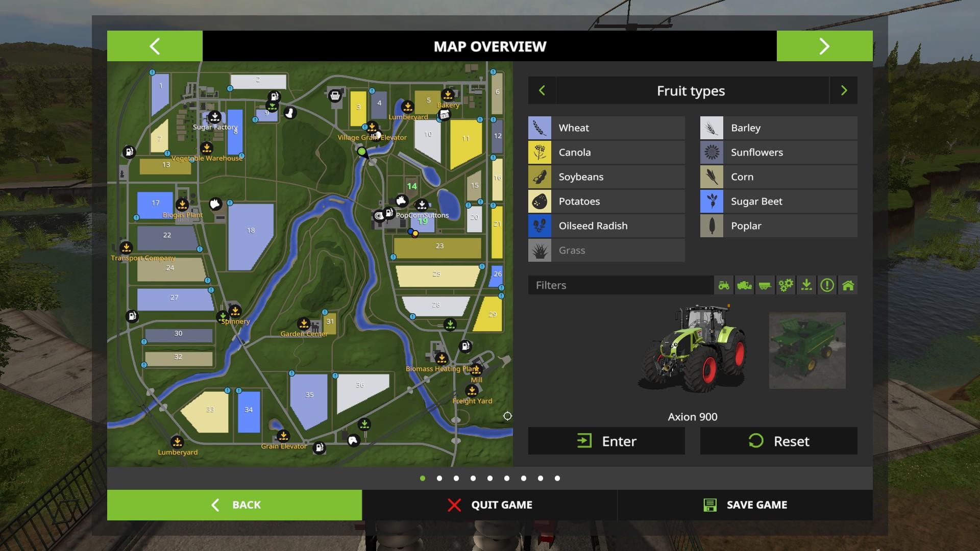Viewport: 980px width, 551px height.
Task: Toggle Sugar Beet fruit type visibility
Action: (x=778, y=202)
